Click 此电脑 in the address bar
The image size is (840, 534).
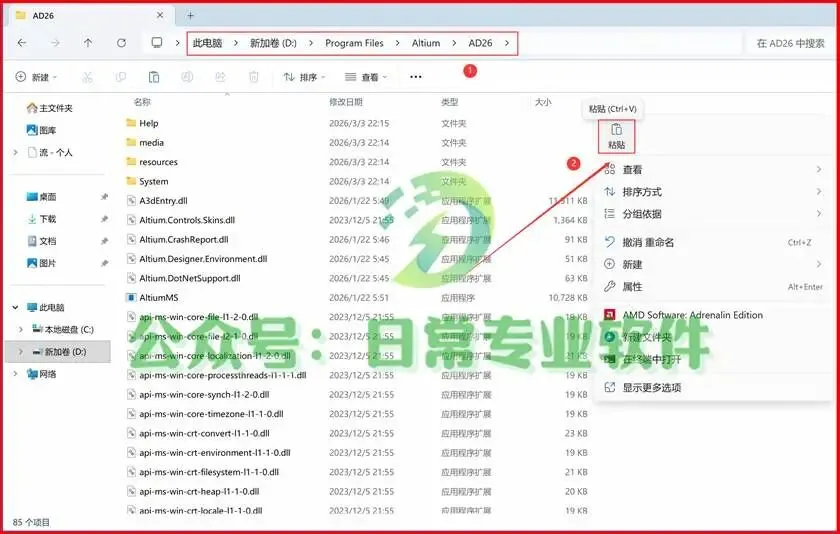point(207,43)
